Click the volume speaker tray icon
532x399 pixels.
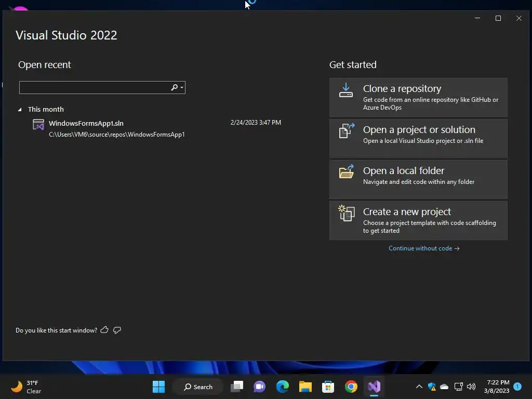coord(471,387)
